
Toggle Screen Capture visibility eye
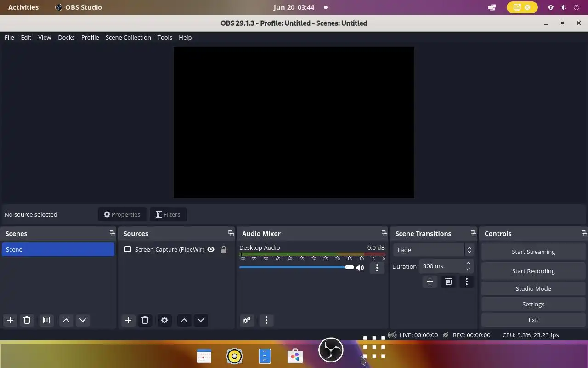211,249
